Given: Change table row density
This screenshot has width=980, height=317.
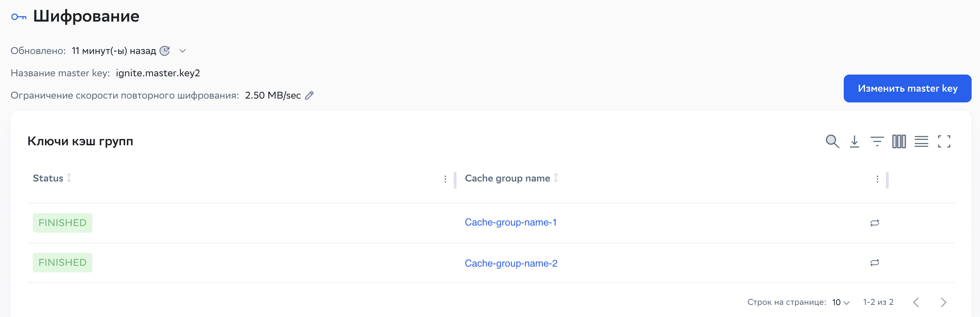Looking at the screenshot, I should point(921,141).
